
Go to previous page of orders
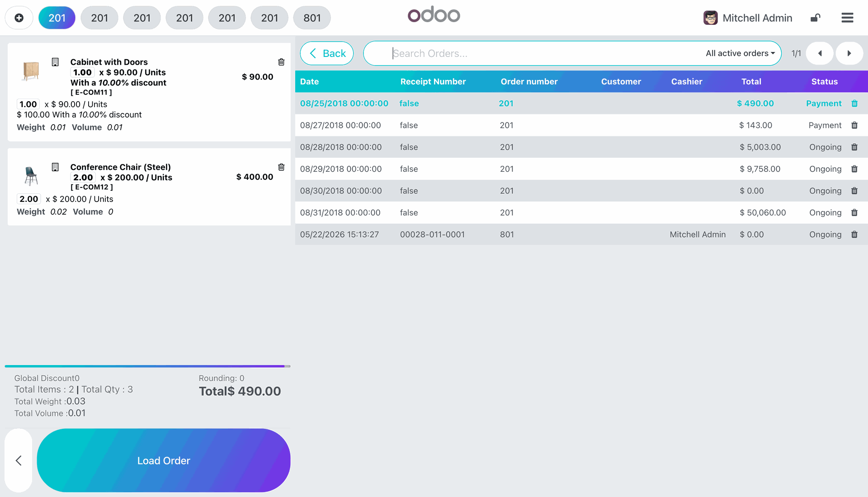pos(820,53)
